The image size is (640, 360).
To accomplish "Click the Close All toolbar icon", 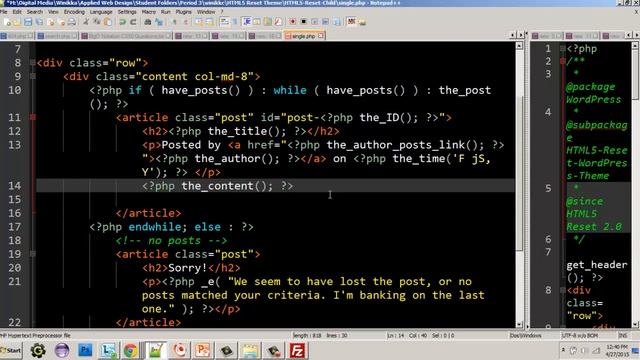I will 61,22.
